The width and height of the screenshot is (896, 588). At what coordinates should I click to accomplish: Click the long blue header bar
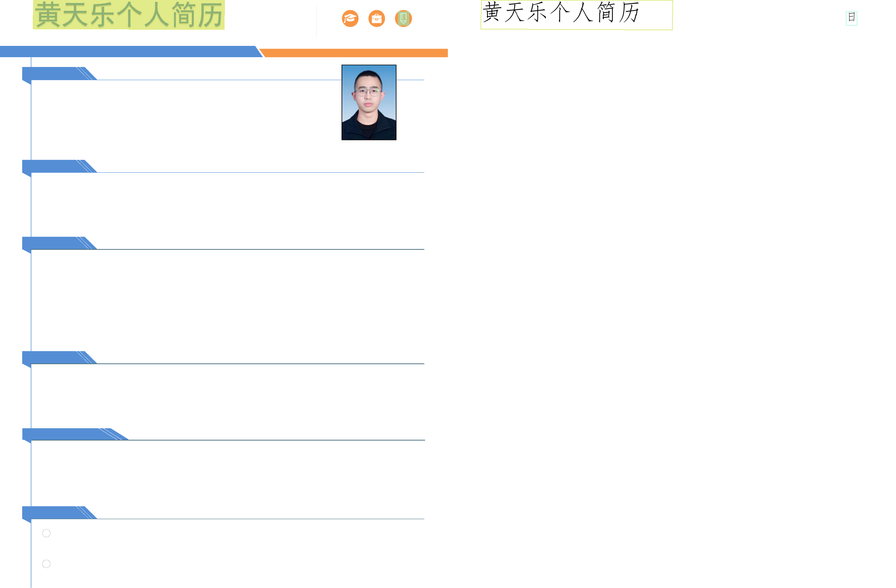click(x=128, y=52)
